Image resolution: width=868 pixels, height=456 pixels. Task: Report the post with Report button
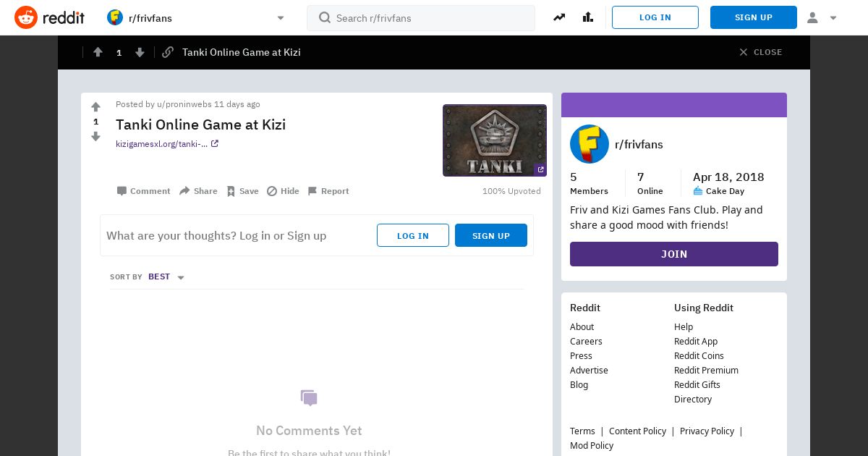click(x=328, y=191)
